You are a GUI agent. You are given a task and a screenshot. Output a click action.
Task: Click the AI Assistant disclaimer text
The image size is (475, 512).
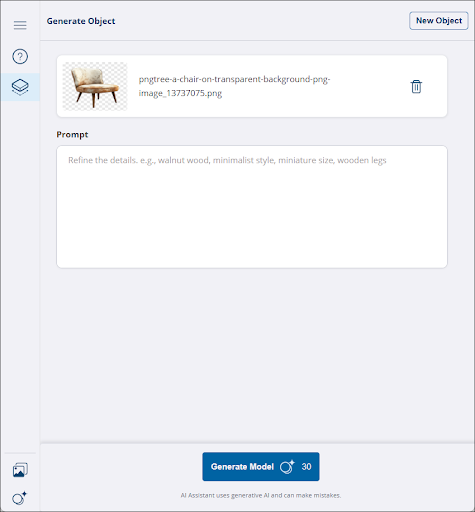pyautogui.click(x=261, y=495)
